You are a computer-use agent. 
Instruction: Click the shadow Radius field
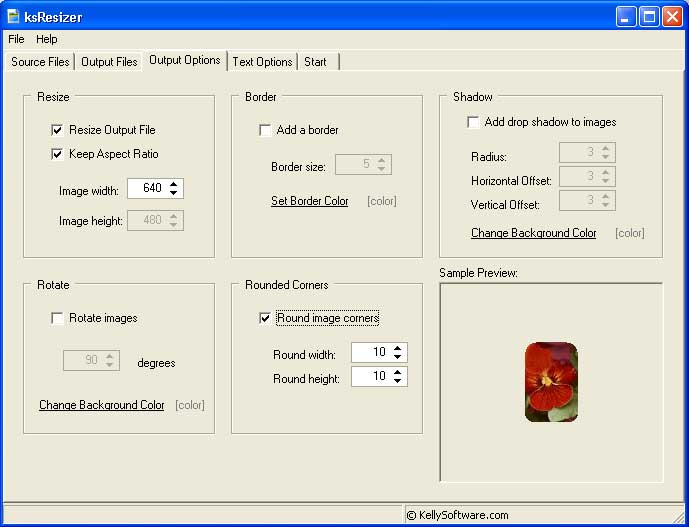[587, 153]
